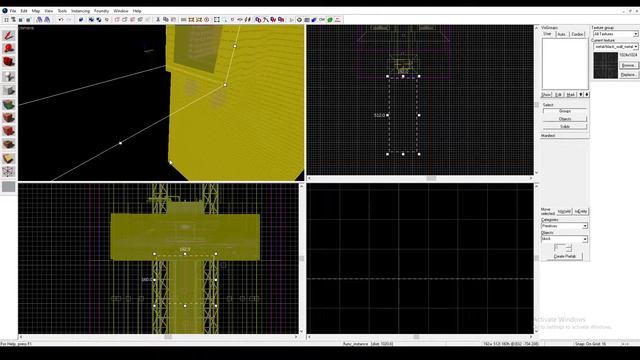Click the Hide Selected Objects icon

pos(117,20)
